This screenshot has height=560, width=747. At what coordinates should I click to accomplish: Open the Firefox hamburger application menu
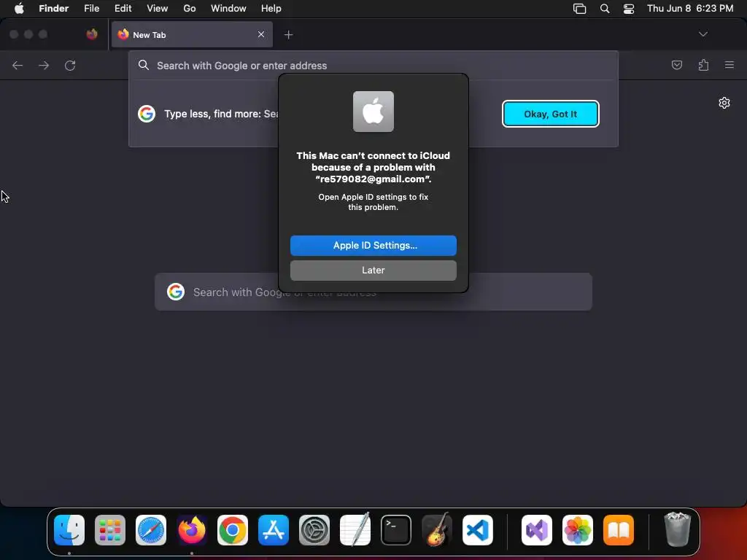point(729,65)
